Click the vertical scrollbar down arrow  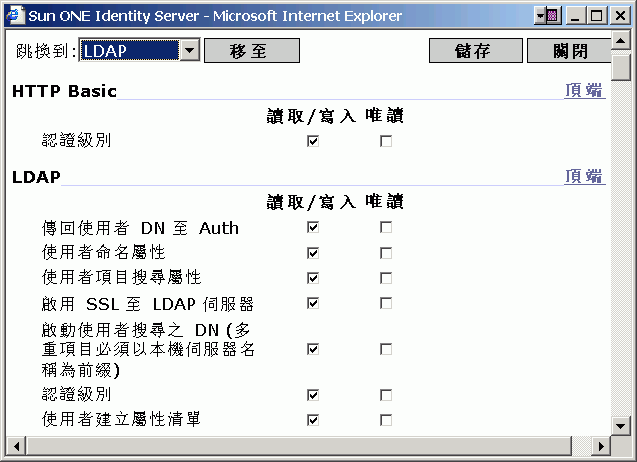click(621, 426)
